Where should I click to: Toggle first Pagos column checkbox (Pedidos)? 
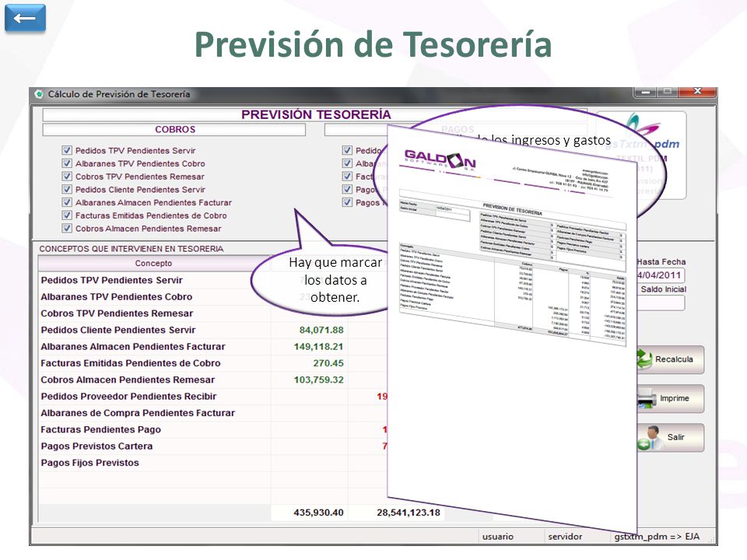click(347, 150)
